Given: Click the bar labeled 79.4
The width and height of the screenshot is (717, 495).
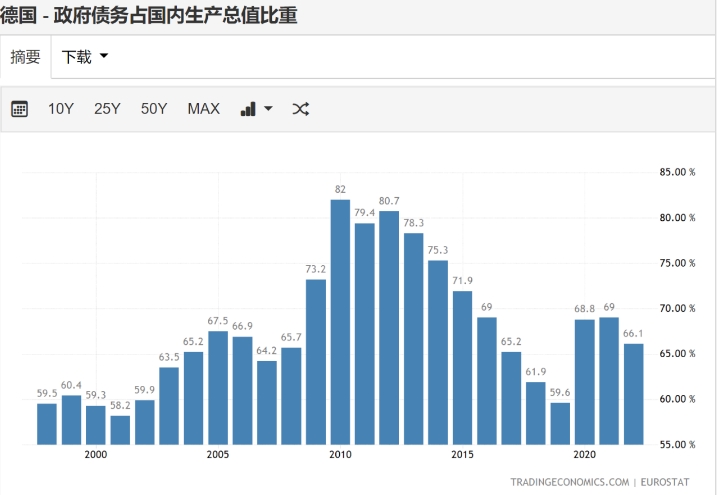Looking at the screenshot, I should (x=364, y=334).
